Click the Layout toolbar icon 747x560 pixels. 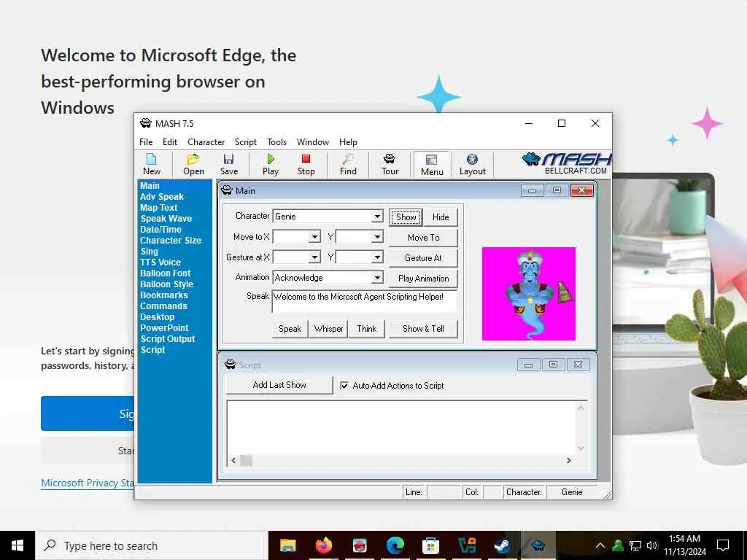[x=473, y=164]
